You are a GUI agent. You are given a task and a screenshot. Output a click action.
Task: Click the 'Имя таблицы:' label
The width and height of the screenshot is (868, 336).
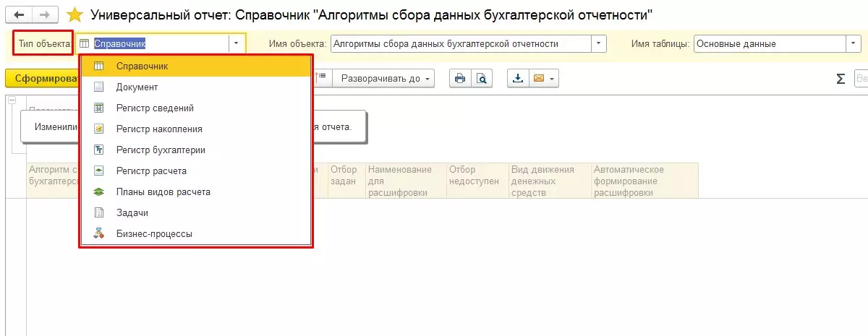(x=661, y=43)
